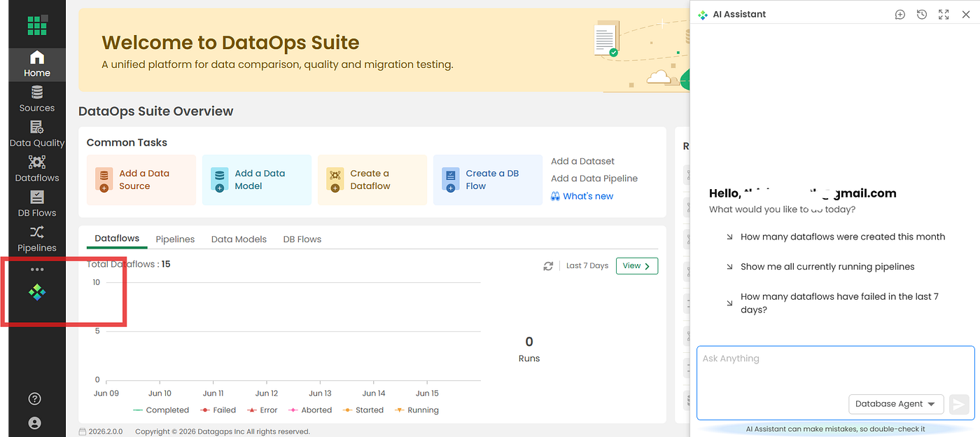Switch to the Pipelines tab

pos(175,240)
